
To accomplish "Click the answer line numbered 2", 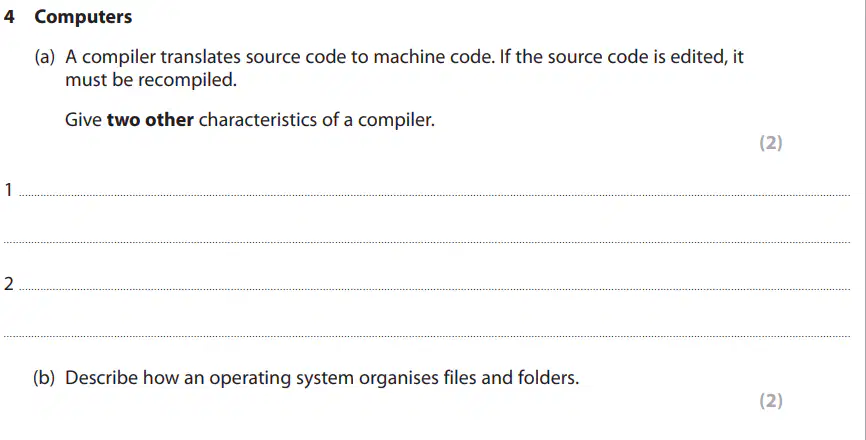I will click(x=435, y=289).
